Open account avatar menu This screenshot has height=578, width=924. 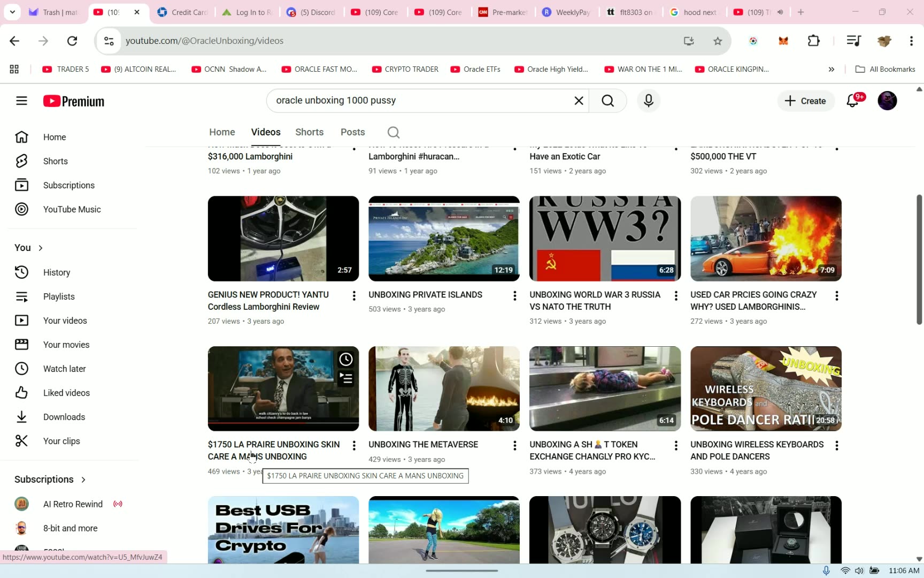coord(887,101)
